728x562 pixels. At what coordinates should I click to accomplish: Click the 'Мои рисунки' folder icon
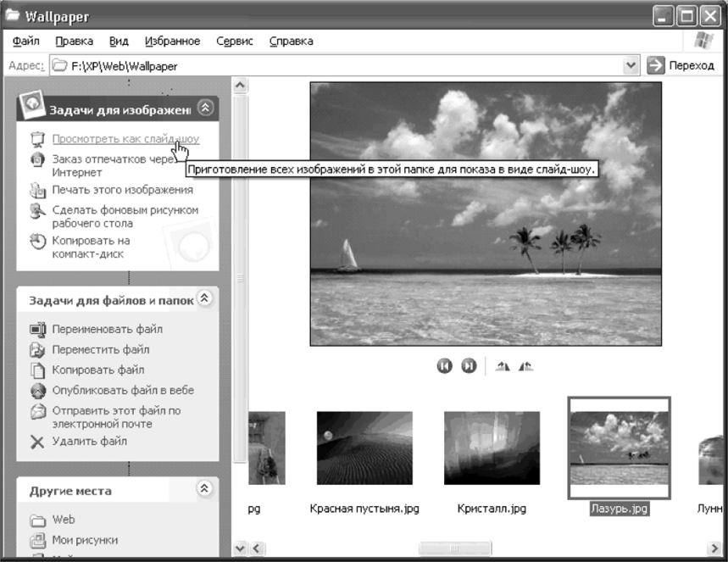[x=37, y=540]
